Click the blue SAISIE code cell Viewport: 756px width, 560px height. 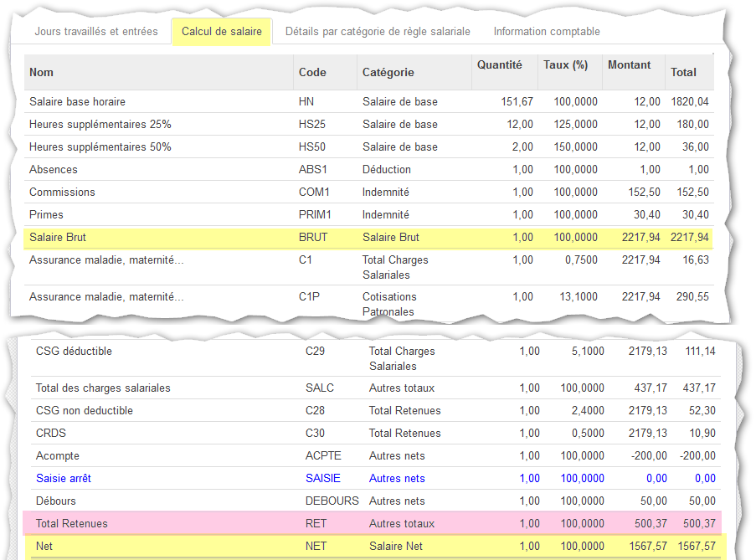coord(323,479)
